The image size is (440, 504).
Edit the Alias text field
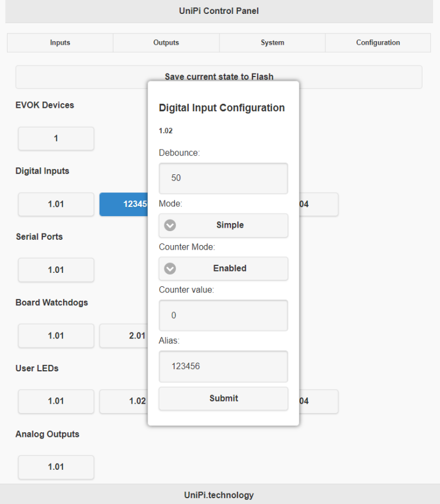[x=223, y=367]
